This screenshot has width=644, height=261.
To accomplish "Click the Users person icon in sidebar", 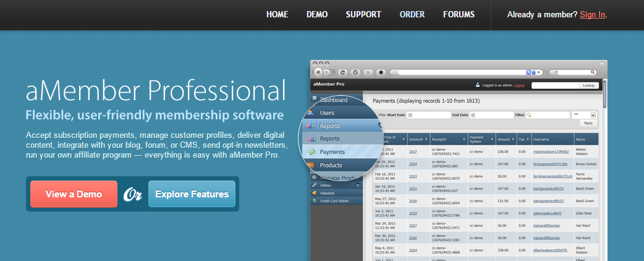I will tap(311, 113).
